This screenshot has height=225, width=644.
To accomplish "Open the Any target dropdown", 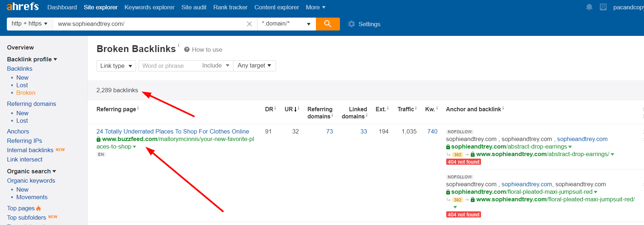I will [x=255, y=66].
